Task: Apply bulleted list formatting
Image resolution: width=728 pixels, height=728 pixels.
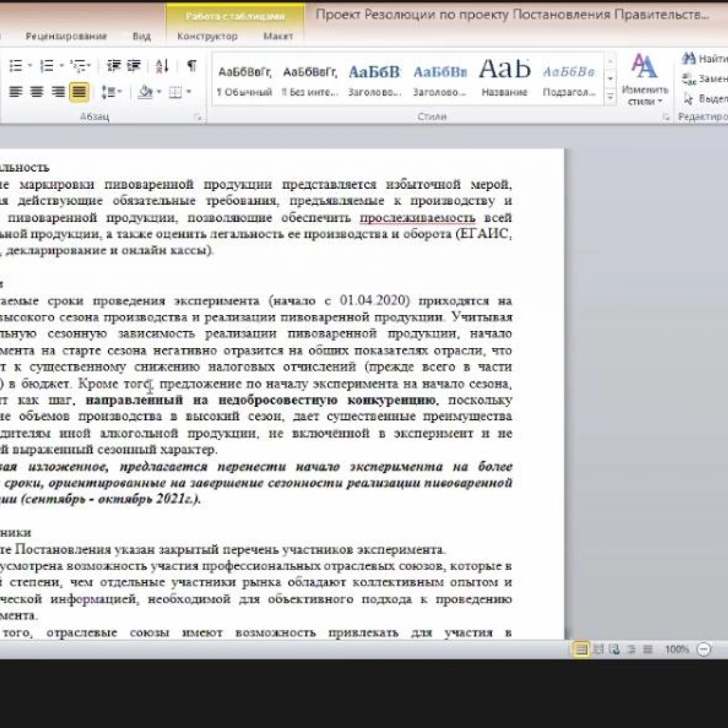Action: 16,66
